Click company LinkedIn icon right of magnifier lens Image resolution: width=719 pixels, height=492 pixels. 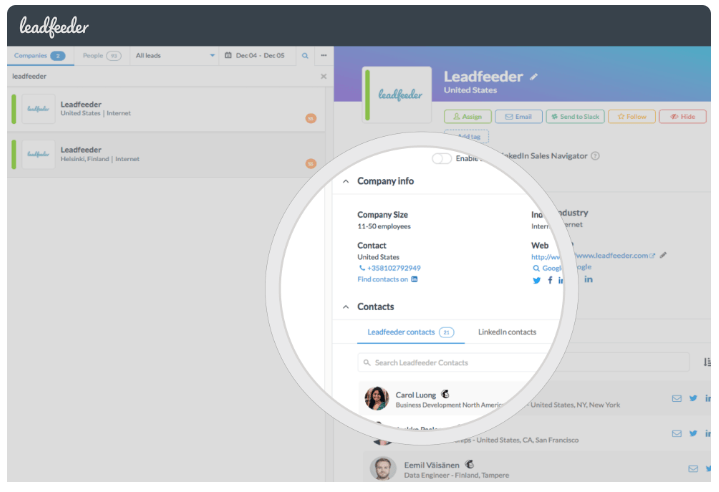pos(588,279)
